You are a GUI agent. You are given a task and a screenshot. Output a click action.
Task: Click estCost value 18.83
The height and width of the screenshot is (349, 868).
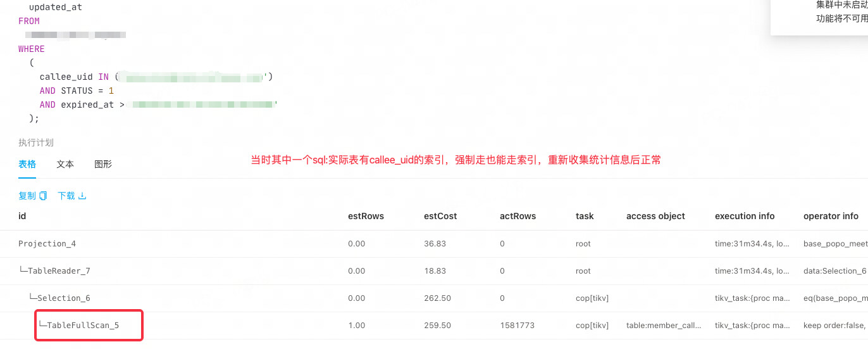pos(435,271)
